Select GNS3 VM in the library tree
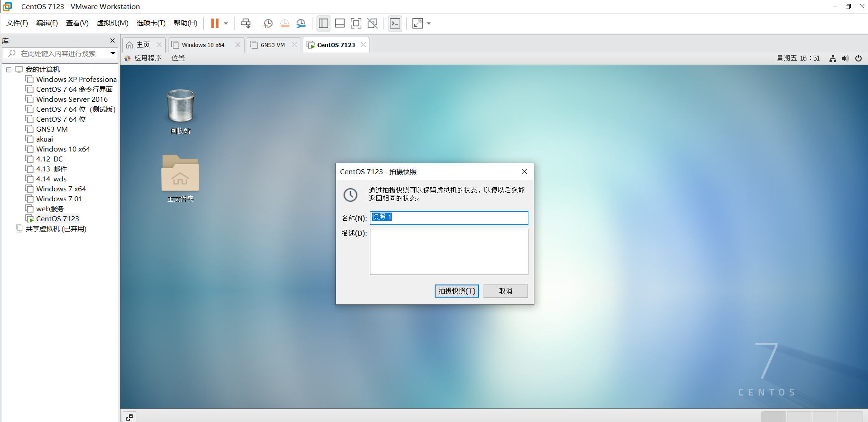The height and width of the screenshot is (422, 868). point(47,129)
